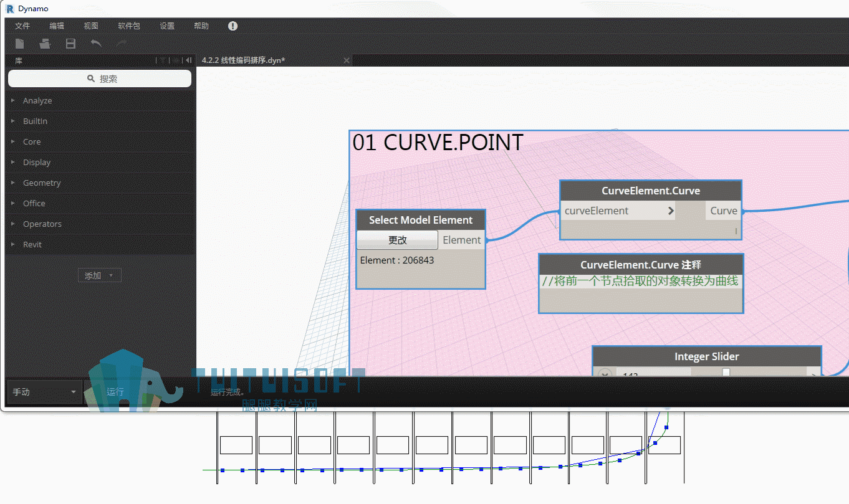Viewport: 849px width, 504px height.
Task: Save the graph with the floppy disk icon
Action: click(x=70, y=44)
